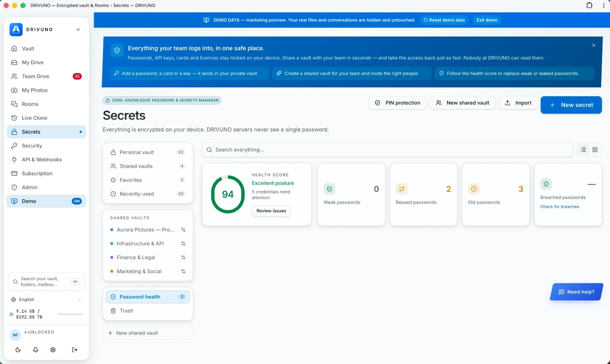Go to Subscription page

[x=46, y=173]
